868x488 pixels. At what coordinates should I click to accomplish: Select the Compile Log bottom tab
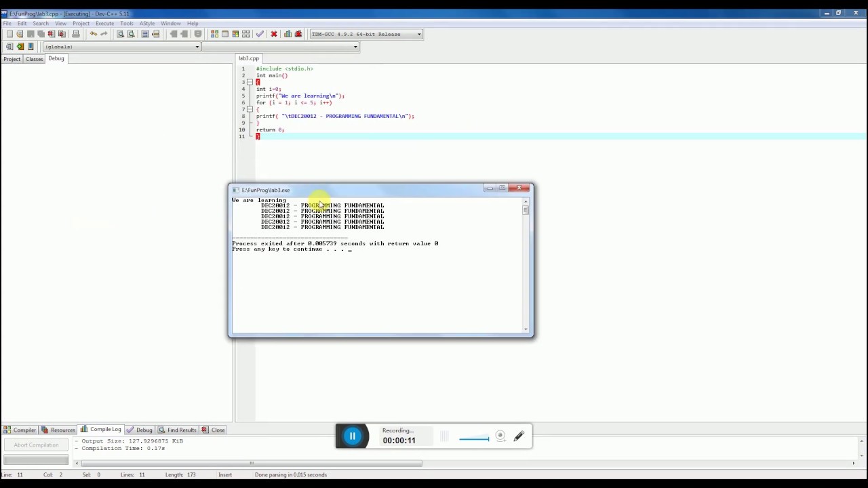pos(101,429)
